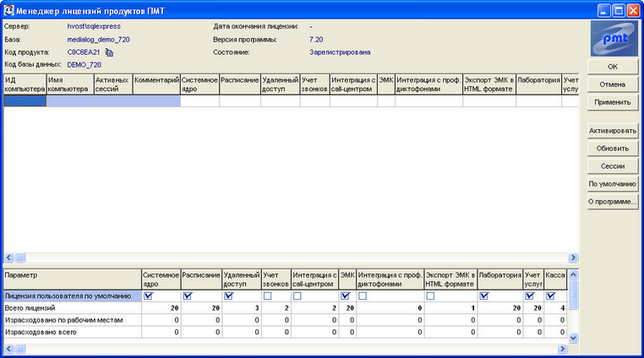Viewport: 644px width, 358px height.
Task: Click server value hvost\sqlexpress
Action: [x=94, y=26]
